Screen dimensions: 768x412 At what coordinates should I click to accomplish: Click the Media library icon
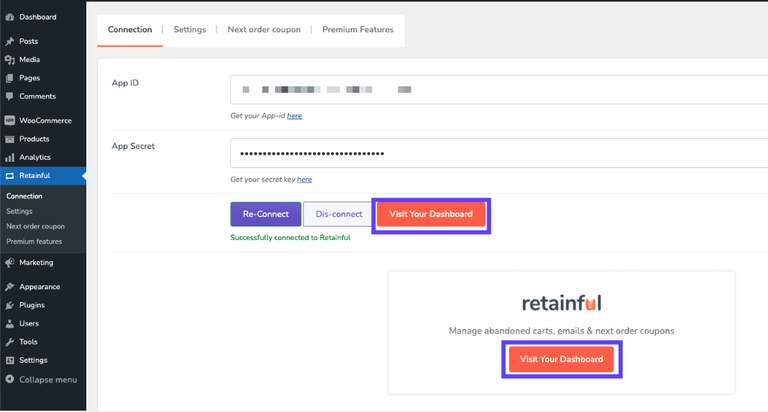point(9,60)
